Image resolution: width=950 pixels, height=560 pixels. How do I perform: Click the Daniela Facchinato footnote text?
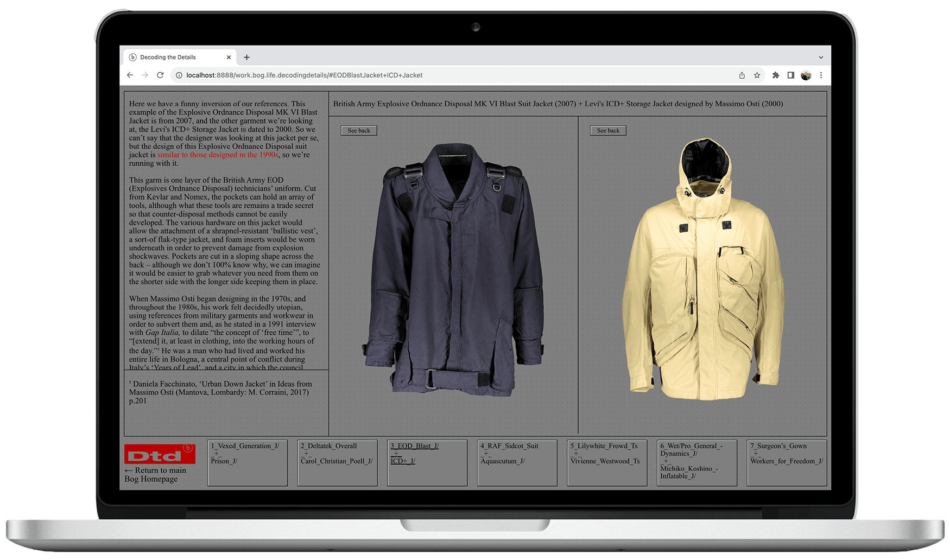220,392
